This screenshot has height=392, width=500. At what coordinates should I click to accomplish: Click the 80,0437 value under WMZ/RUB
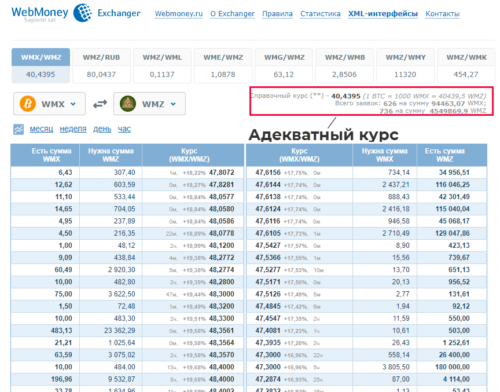tap(101, 74)
